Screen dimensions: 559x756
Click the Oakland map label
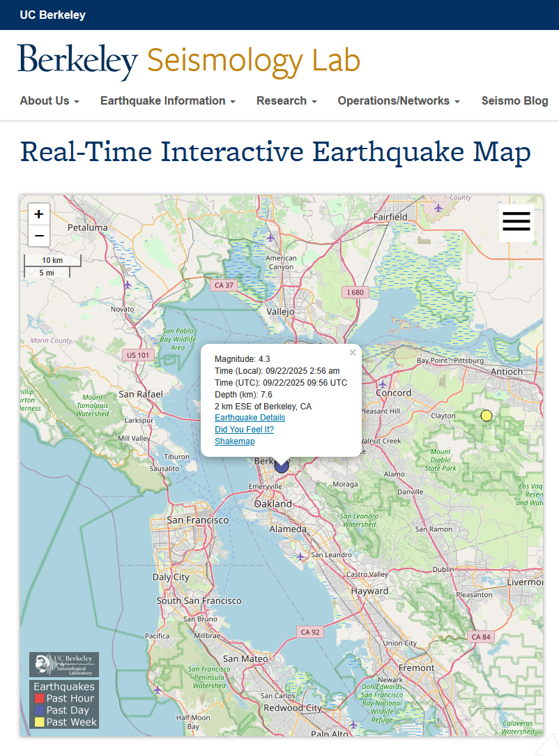273,504
